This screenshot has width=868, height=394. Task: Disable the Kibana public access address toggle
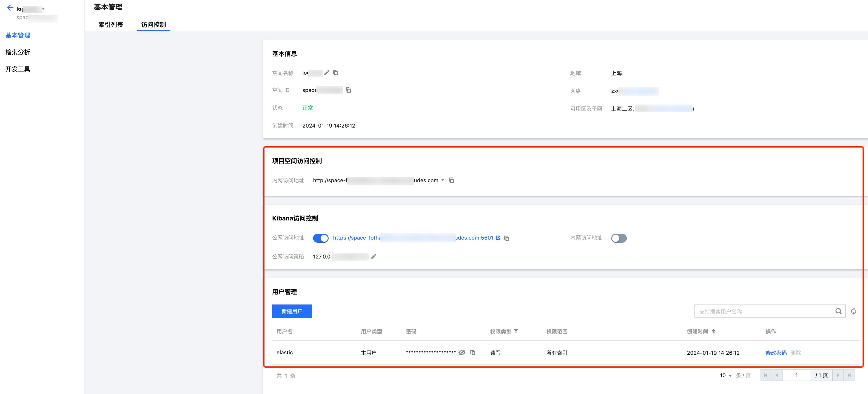pos(320,238)
